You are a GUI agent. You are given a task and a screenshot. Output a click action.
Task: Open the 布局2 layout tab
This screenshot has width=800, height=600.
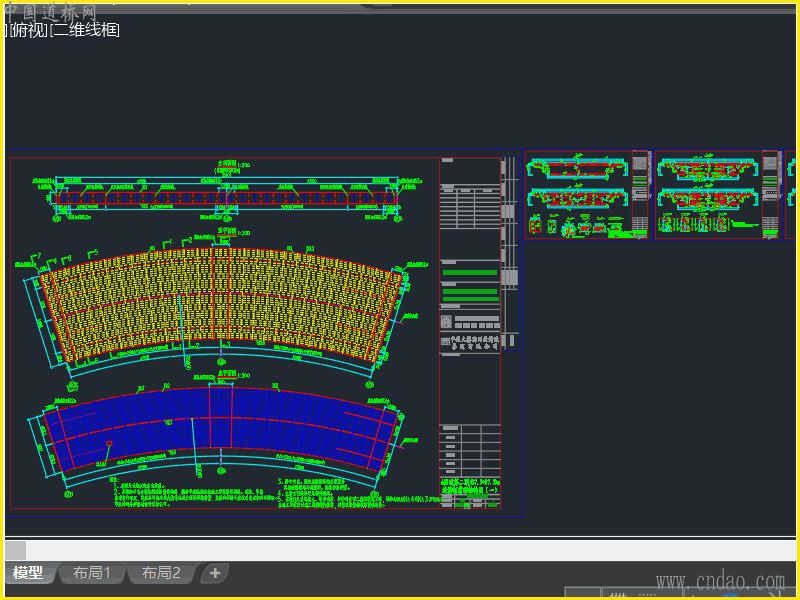[x=161, y=573]
